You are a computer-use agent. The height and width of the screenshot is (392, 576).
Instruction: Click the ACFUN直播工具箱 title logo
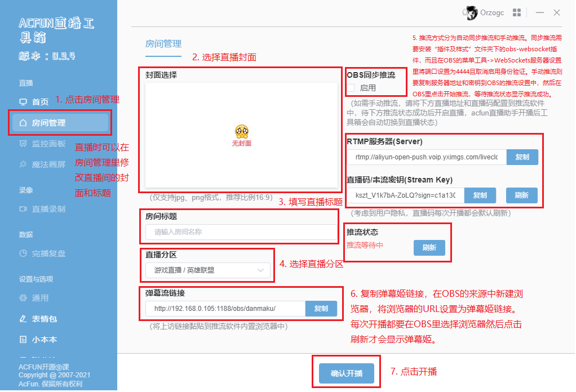(56, 30)
